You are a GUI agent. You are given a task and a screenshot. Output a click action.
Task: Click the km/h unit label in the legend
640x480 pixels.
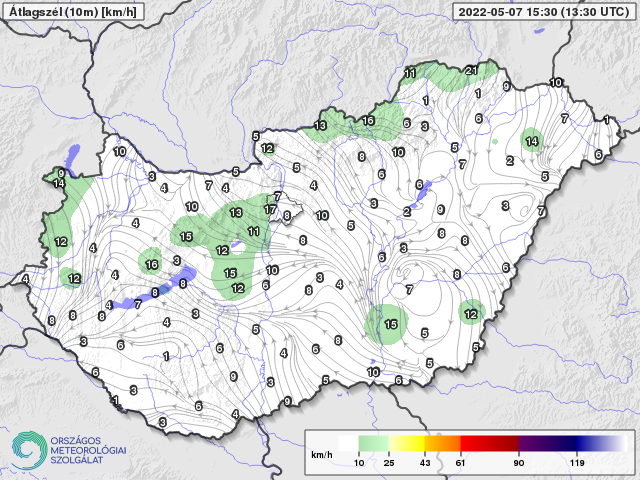pyautogui.click(x=322, y=456)
